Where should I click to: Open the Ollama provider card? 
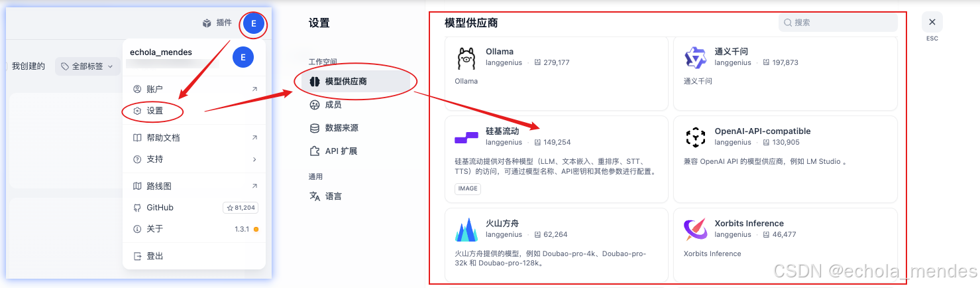(557, 74)
